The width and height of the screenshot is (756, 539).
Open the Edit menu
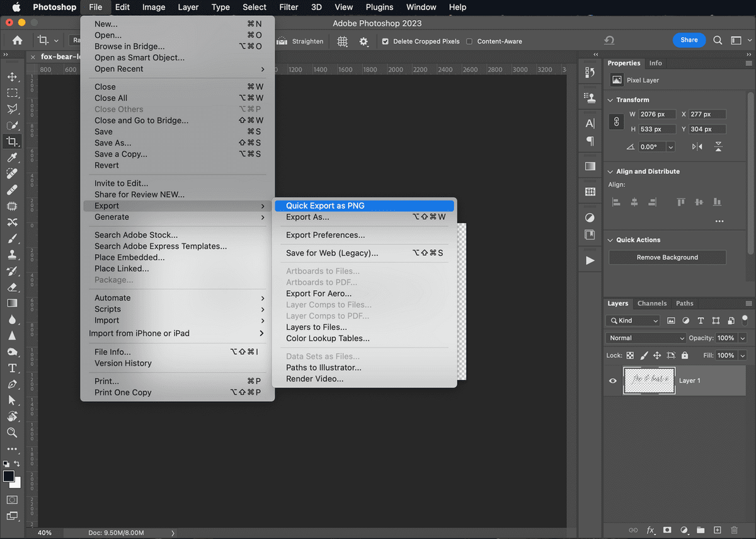click(x=122, y=7)
